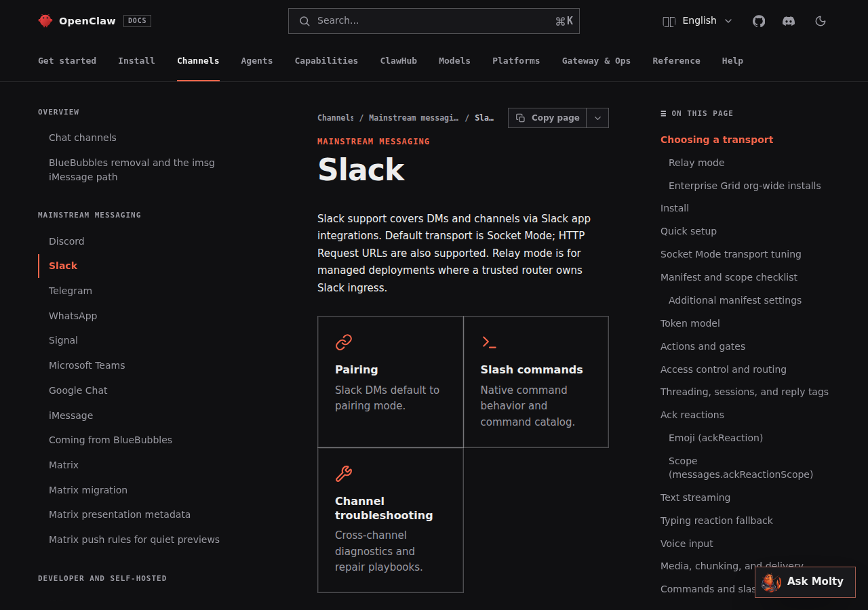Jump to Quick setup section
Image resolution: width=868 pixels, height=610 pixels.
tap(688, 231)
